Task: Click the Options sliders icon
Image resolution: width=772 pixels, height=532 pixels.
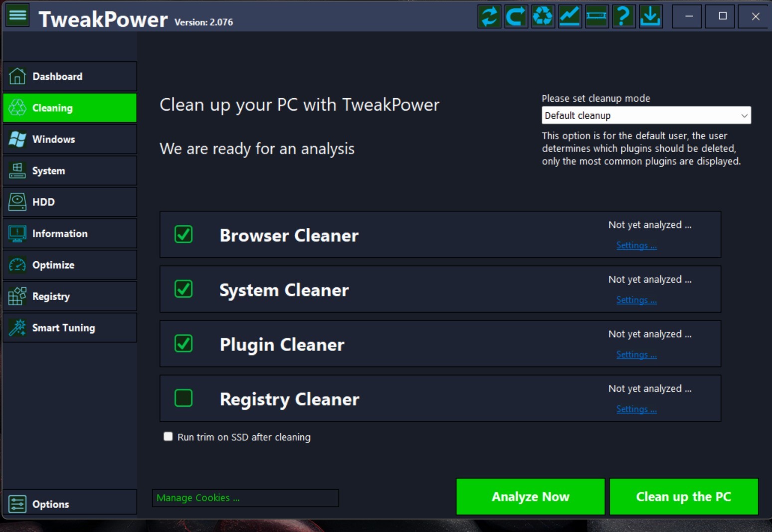Action: point(17,504)
